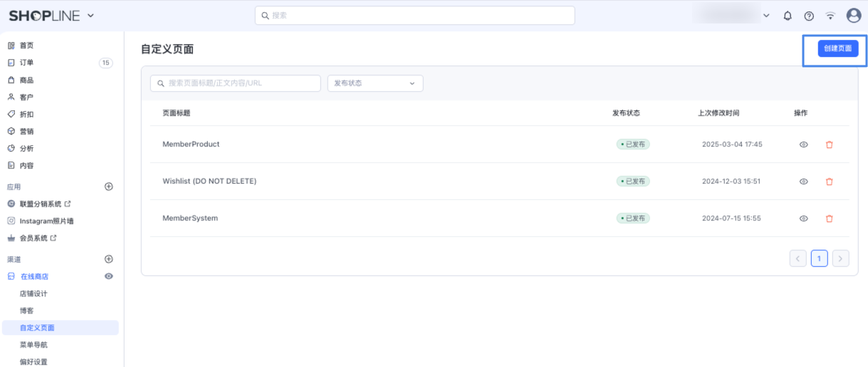Open the help question mark icon
Screen dimensions: 868x367
809,16
